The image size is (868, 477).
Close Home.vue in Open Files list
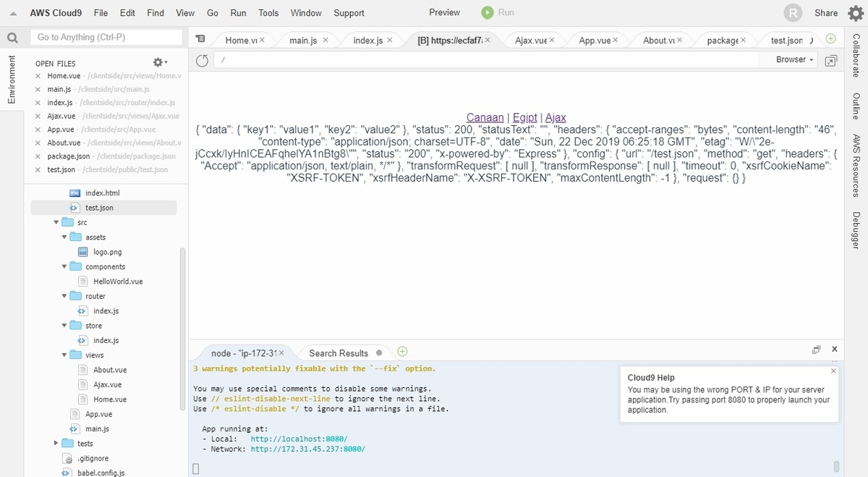[x=38, y=76]
